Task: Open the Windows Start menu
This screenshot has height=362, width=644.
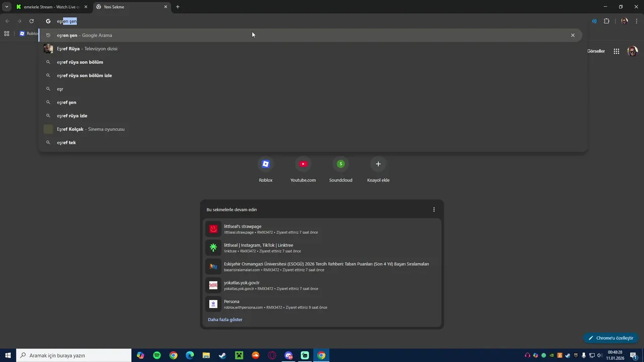Action: click(8, 355)
